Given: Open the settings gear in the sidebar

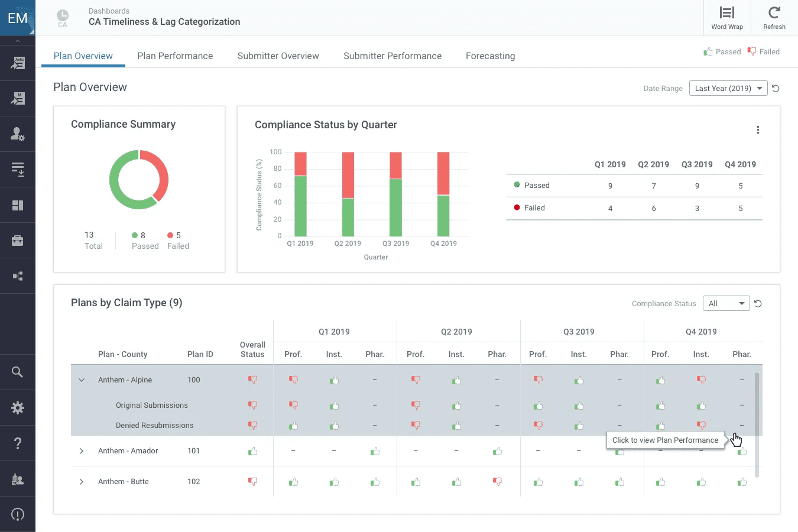Looking at the screenshot, I should (18, 407).
